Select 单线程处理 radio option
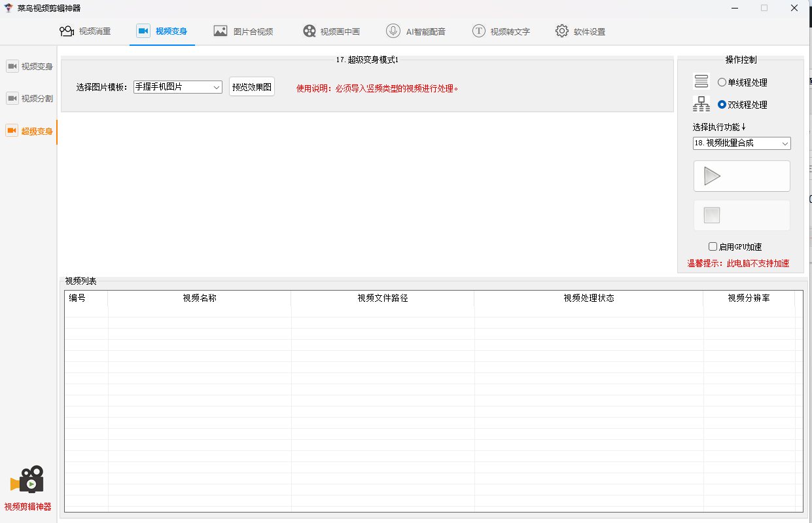The height and width of the screenshot is (523, 812). [722, 82]
